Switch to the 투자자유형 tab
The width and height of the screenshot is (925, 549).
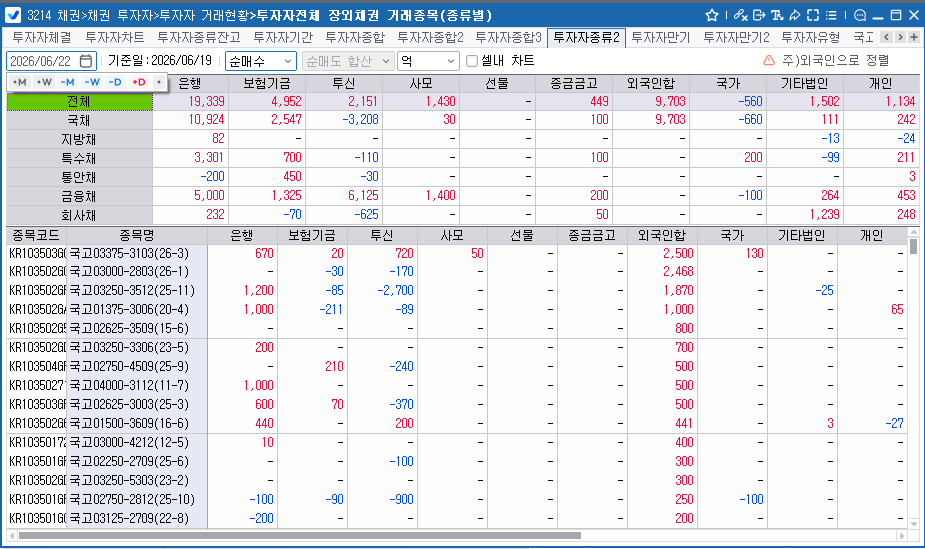[811, 37]
